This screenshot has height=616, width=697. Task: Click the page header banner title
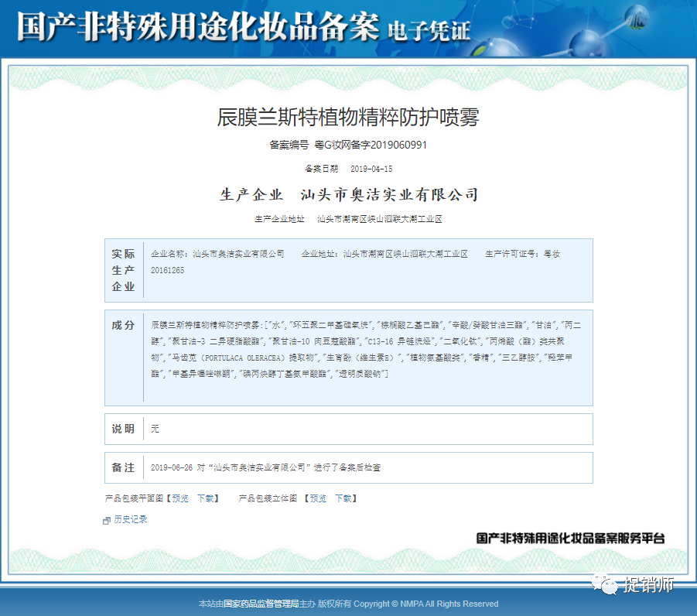(x=243, y=26)
